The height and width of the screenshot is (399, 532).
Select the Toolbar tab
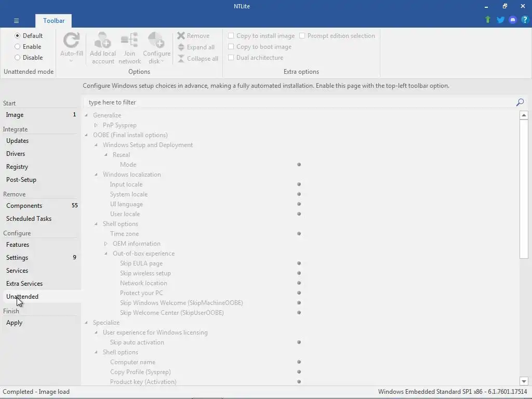54,21
